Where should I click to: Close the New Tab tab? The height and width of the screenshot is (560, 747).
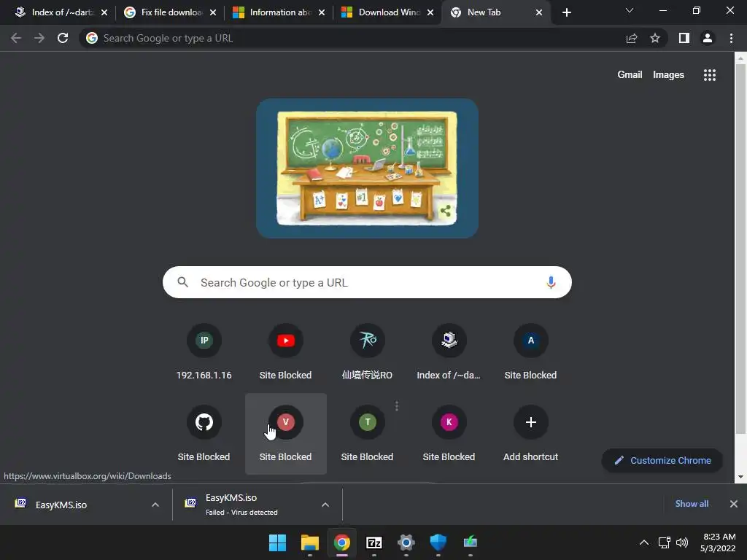(x=539, y=12)
